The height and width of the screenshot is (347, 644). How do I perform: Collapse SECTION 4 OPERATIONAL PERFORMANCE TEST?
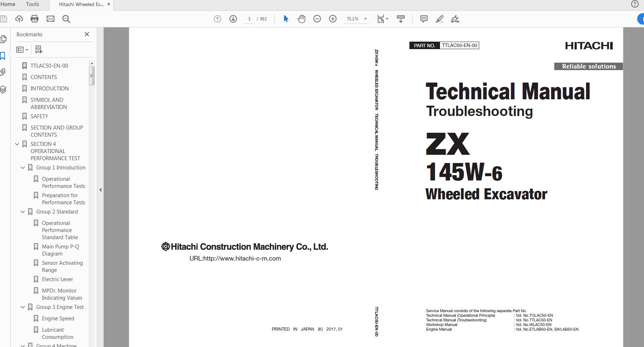click(x=17, y=144)
